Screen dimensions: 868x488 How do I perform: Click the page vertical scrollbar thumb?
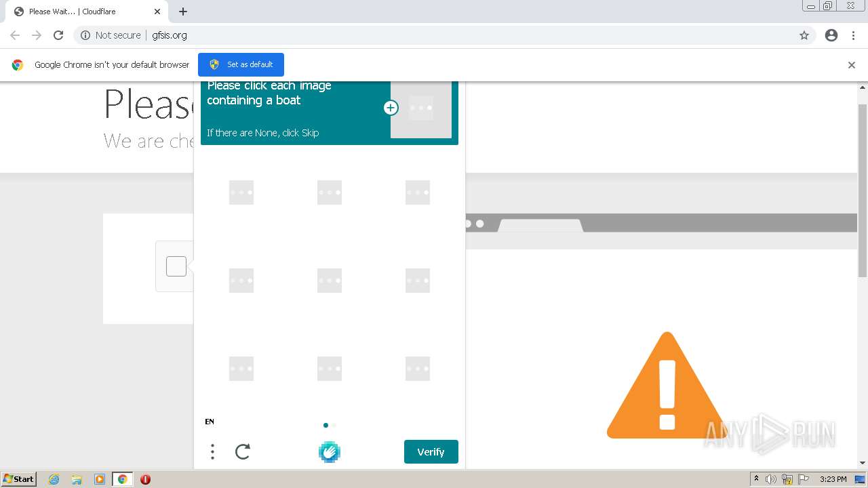863,190
